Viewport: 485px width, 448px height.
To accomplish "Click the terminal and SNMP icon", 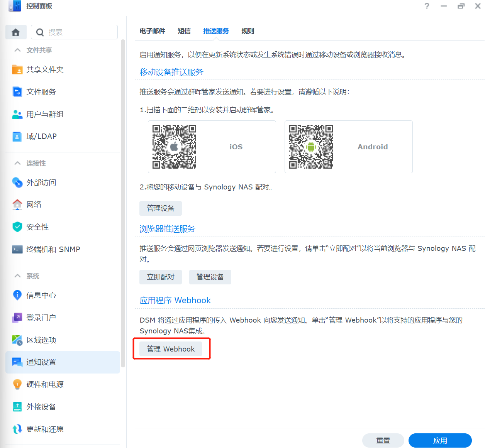I will click(x=17, y=249).
